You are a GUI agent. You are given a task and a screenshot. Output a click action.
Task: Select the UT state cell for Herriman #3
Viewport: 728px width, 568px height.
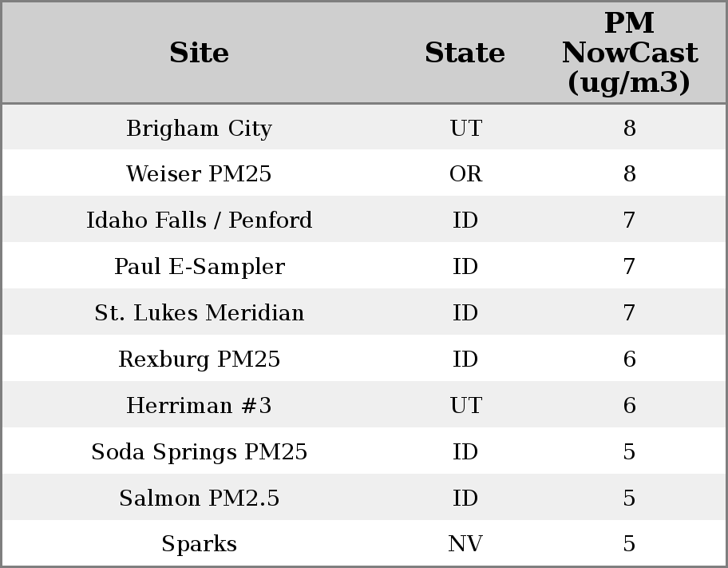click(465, 406)
